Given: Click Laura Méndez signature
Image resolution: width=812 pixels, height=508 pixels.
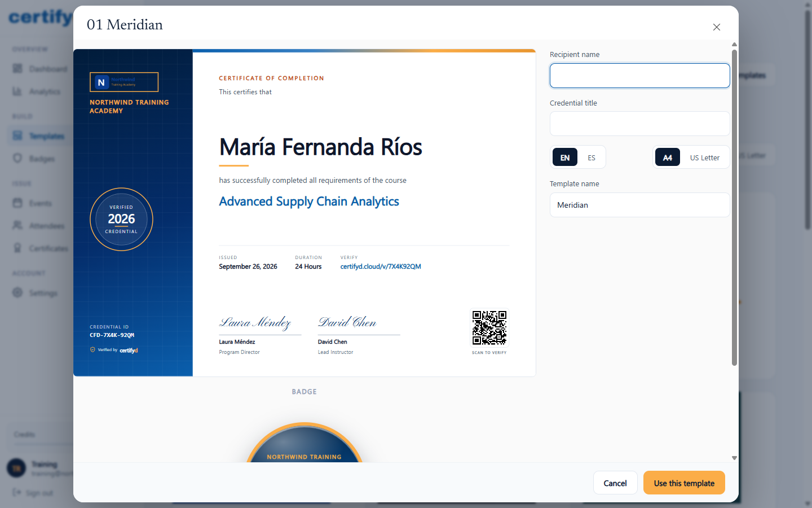Looking at the screenshot, I should [255, 322].
